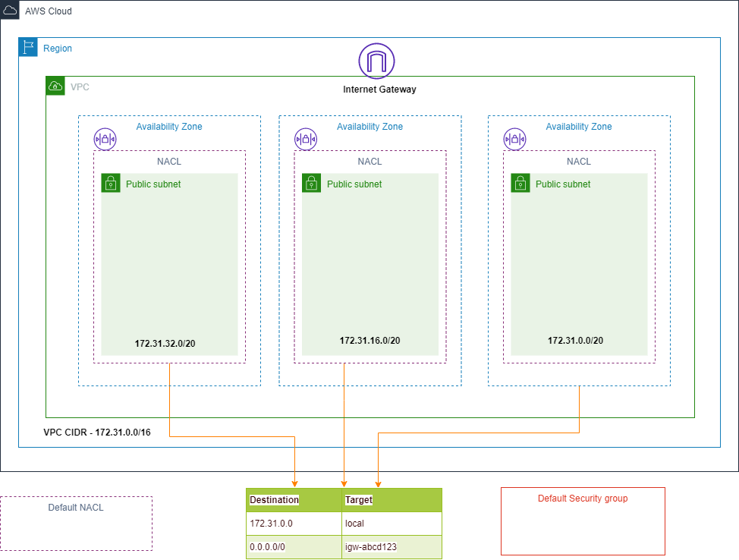The image size is (739, 560).
Task: Click the VPC label text
Action: (x=80, y=87)
